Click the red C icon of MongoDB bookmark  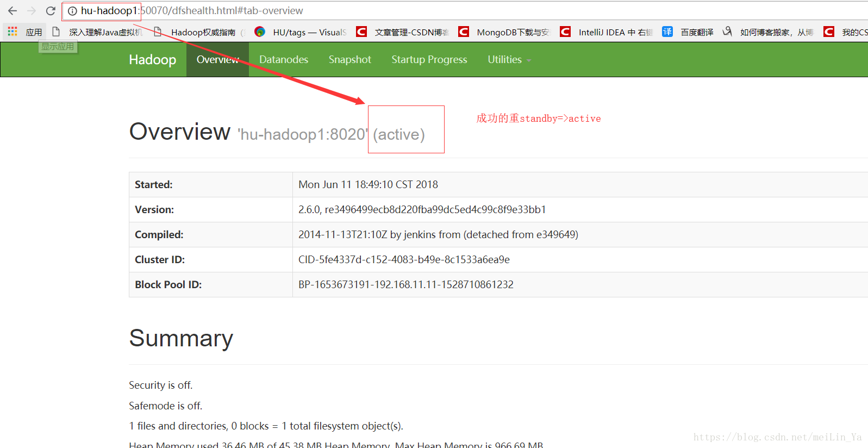click(x=464, y=32)
